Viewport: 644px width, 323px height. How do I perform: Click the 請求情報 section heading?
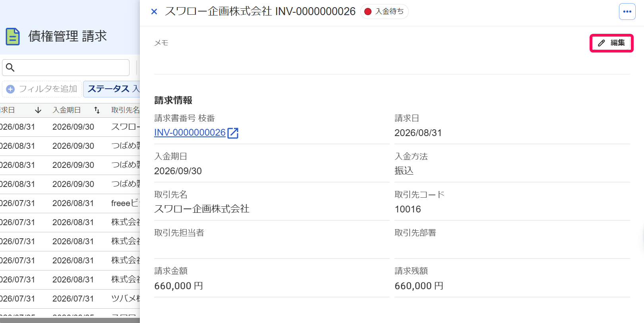173,100
